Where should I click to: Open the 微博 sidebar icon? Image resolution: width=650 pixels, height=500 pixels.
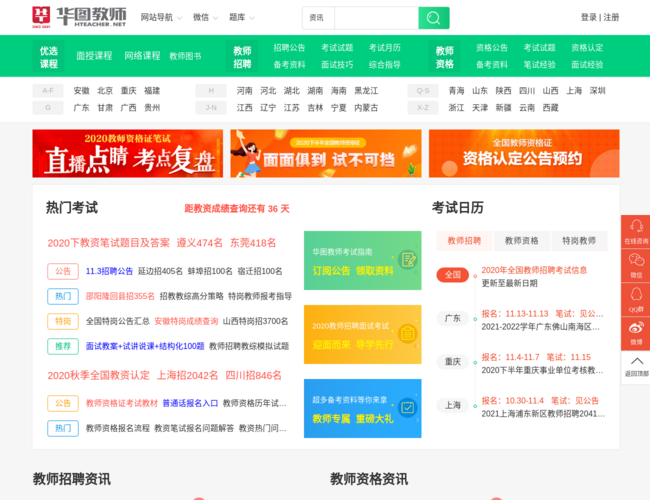pyautogui.click(x=636, y=333)
